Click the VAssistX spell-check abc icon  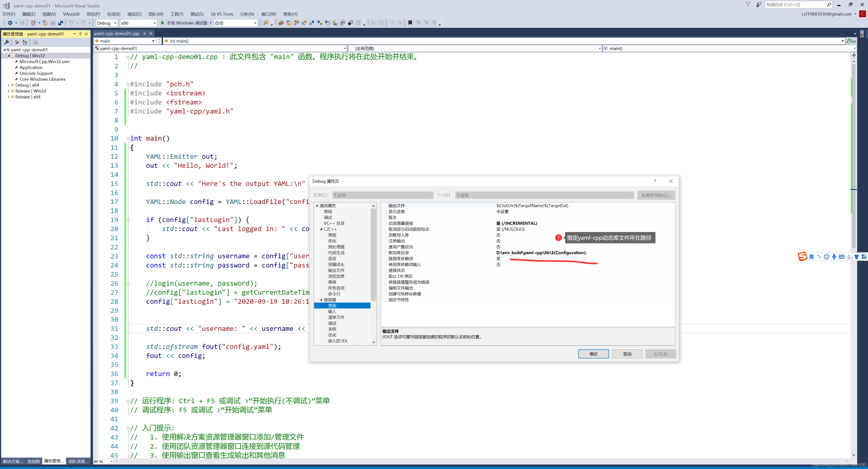[x=335, y=23]
